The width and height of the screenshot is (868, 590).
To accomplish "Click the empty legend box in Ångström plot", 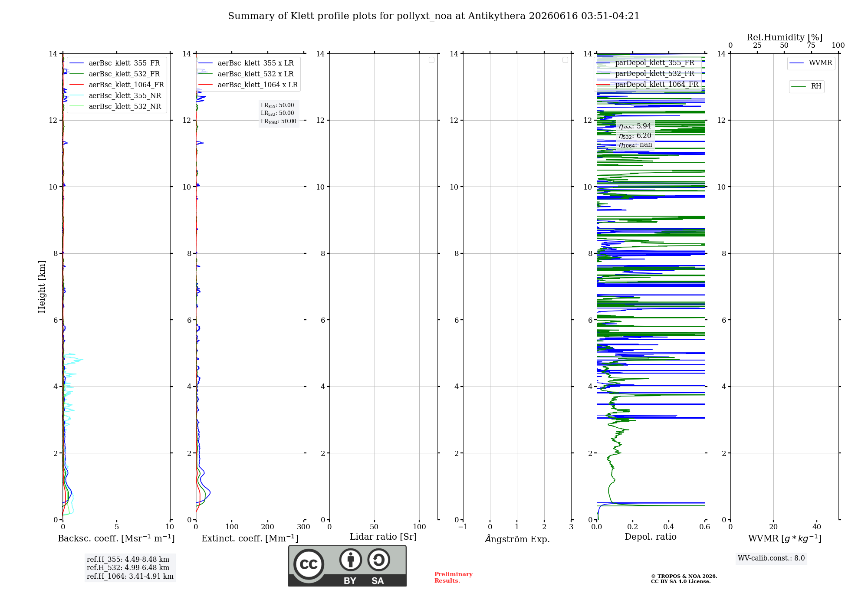I will pos(565,60).
